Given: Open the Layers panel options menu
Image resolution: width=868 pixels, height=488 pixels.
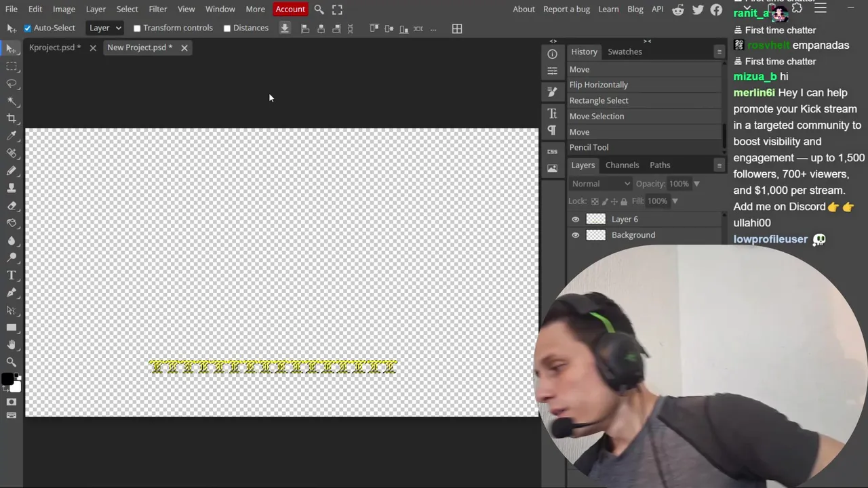Looking at the screenshot, I should coord(719,165).
